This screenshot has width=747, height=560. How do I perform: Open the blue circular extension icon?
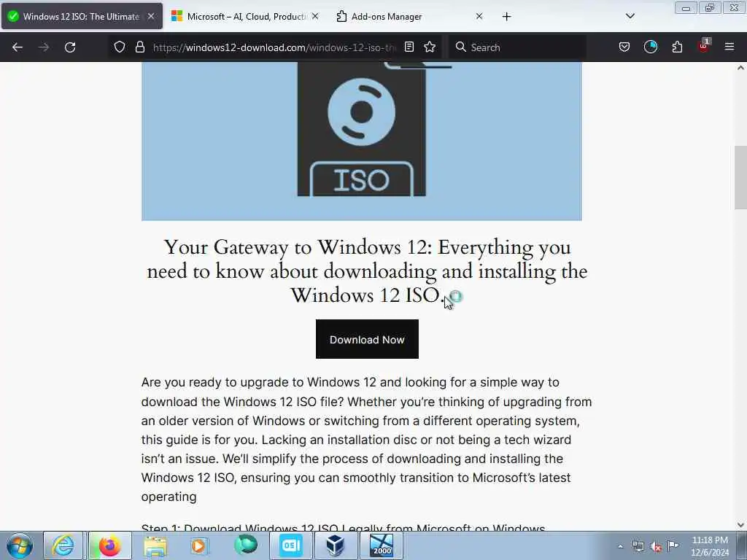coord(651,47)
